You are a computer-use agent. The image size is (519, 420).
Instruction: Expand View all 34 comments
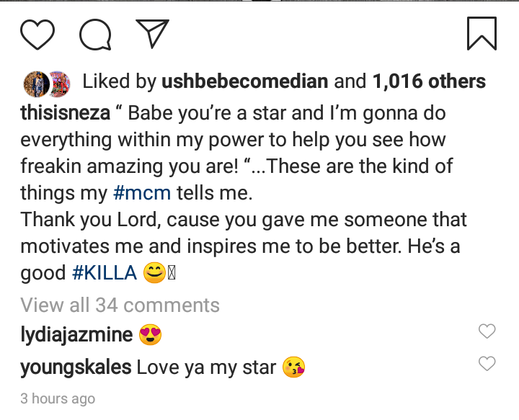point(120,305)
